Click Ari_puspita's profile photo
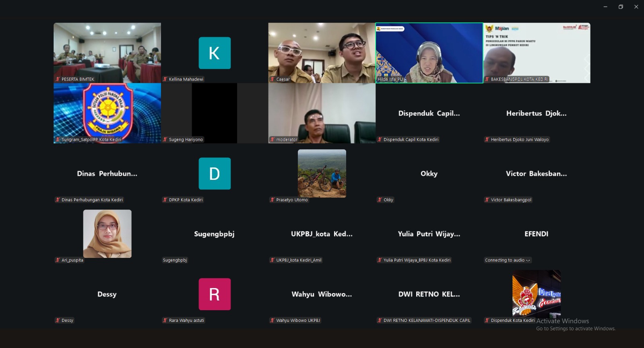Image resolution: width=644 pixels, height=348 pixels. click(107, 233)
